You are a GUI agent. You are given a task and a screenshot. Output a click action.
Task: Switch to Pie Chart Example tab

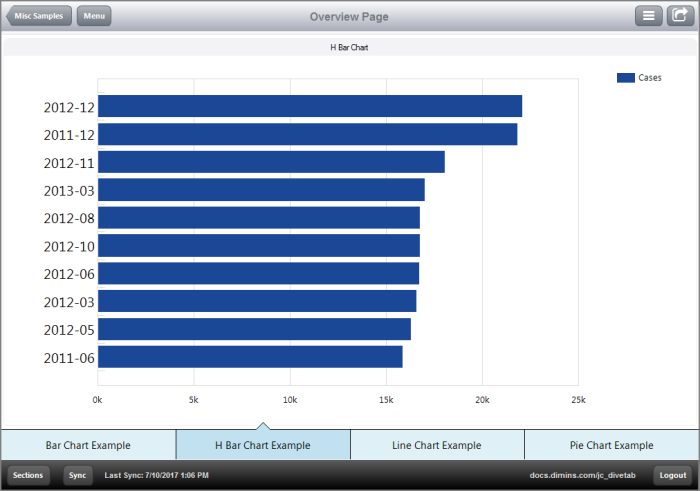point(611,445)
